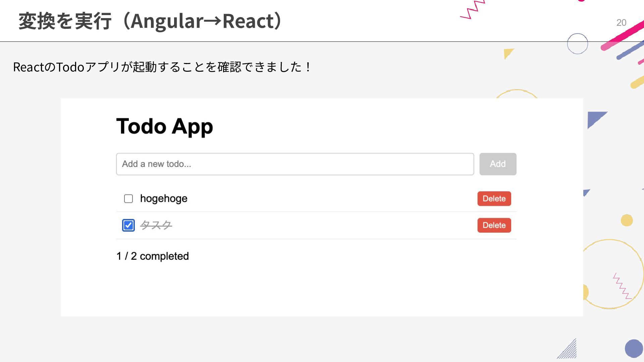Click the slide title 変換を実行（Angular→React）
The height and width of the screenshot is (362, 644).
(x=151, y=21)
